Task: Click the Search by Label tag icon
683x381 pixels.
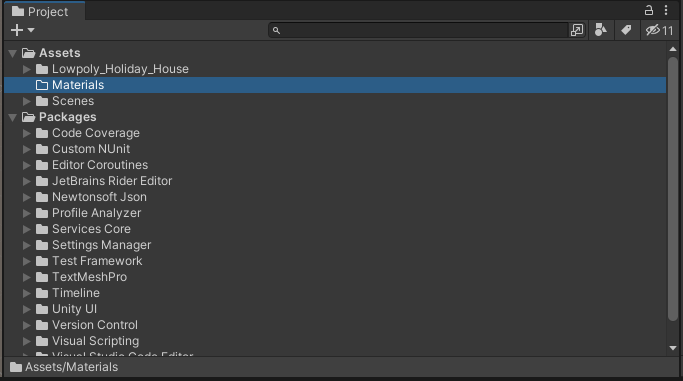Action: [x=626, y=30]
